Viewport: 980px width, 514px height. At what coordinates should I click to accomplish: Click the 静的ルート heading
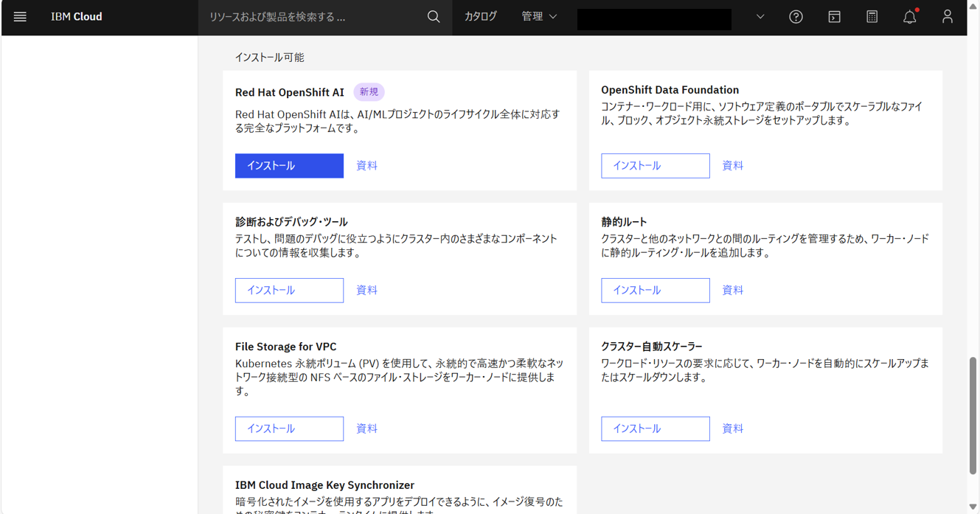point(624,222)
